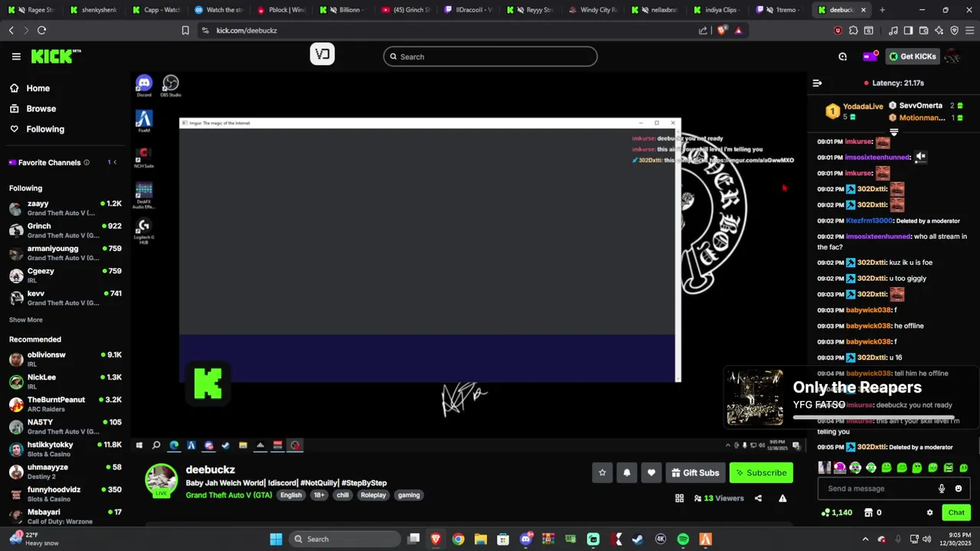Open the emoji picker in chat input
Viewport: 980px width, 551px height.
click(959, 488)
